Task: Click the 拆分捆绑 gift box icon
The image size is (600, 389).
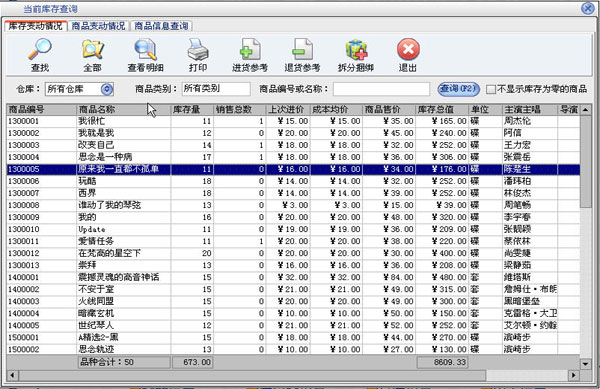Action: 355,50
